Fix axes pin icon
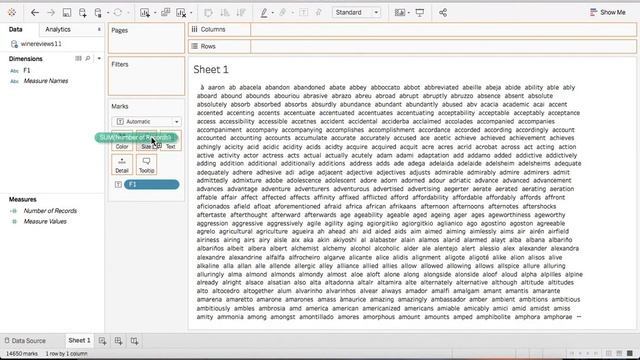The height and width of the screenshot is (360, 640). point(319,13)
